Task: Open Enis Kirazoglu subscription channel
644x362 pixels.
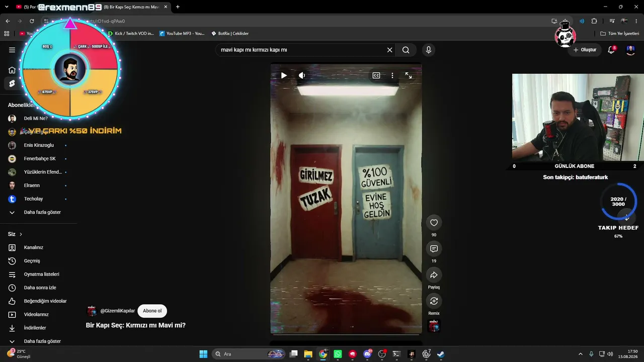Action: pos(38,145)
